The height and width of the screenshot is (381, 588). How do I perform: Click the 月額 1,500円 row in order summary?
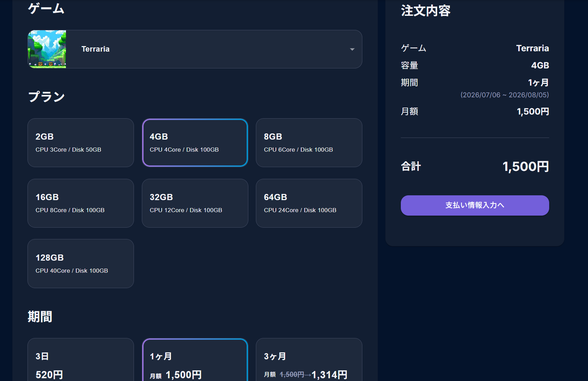(x=475, y=111)
